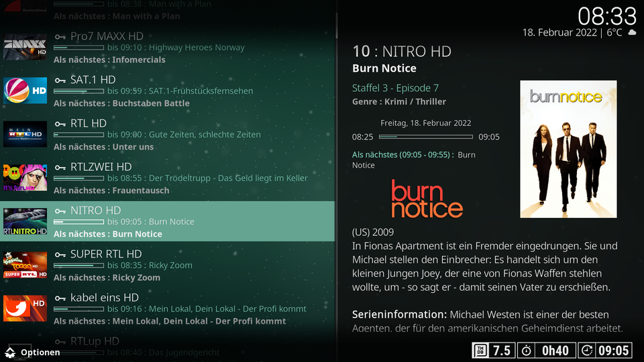Click progress bar of Gute Zeiten, schlechte Zeiten

point(79,135)
